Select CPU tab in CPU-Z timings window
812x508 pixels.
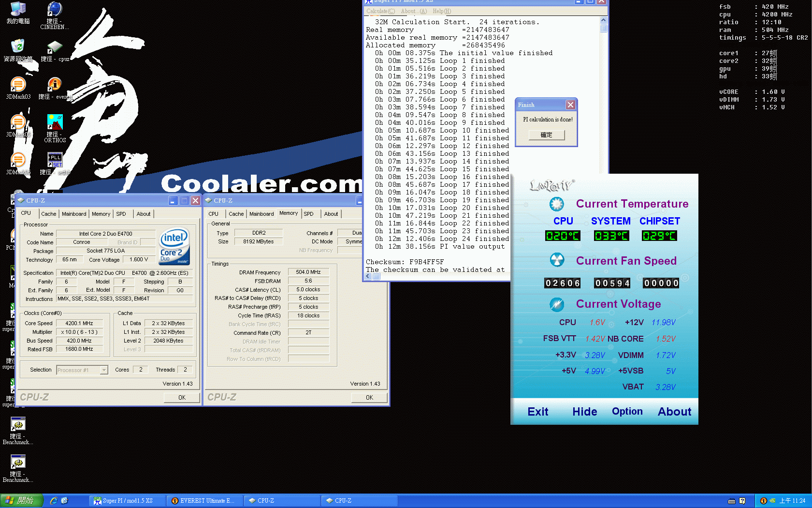(x=213, y=214)
